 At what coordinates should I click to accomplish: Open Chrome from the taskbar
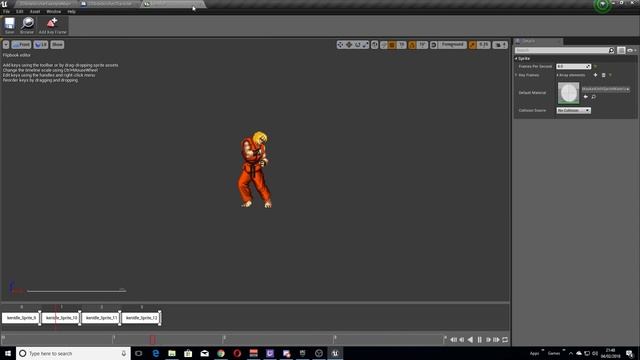pyautogui.click(x=221, y=353)
